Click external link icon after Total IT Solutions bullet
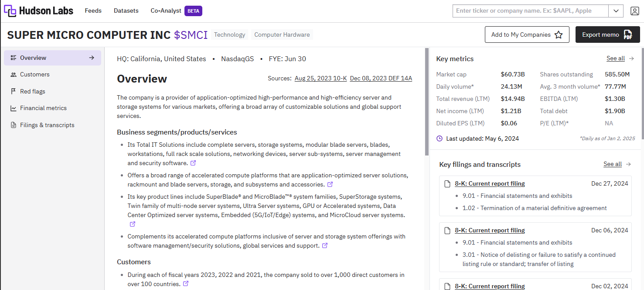 coord(193,163)
